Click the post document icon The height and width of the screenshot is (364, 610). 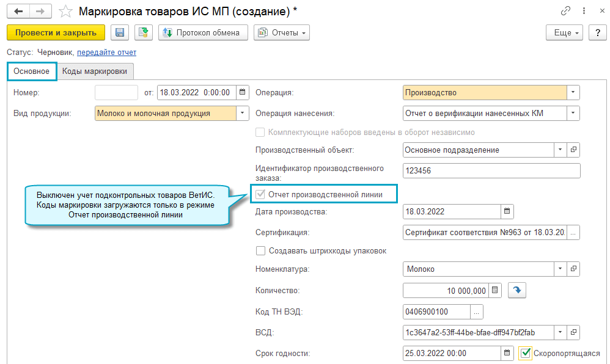(x=144, y=32)
